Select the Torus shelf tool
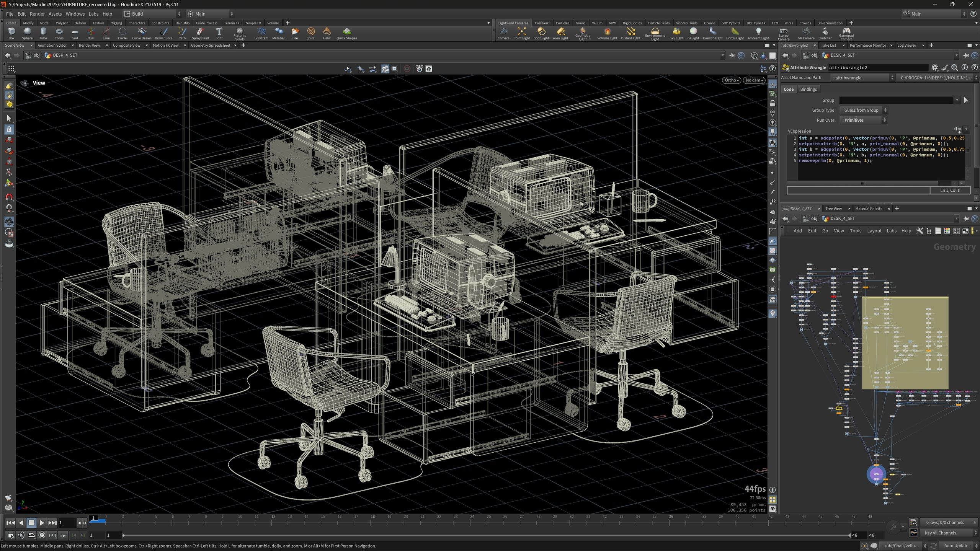 (x=59, y=33)
